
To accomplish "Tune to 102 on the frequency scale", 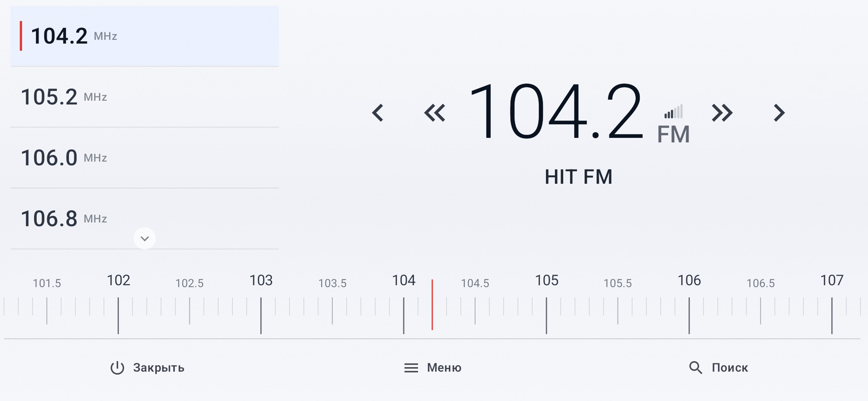I will (118, 280).
